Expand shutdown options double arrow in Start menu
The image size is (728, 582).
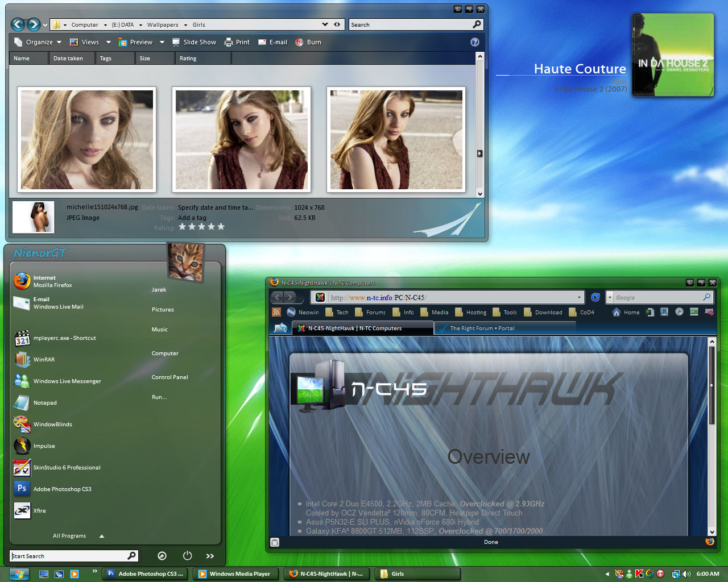[x=210, y=556]
